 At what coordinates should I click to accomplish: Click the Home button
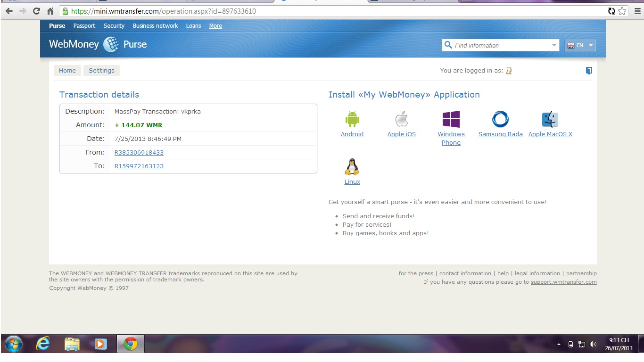pyautogui.click(x=67, y=71)
